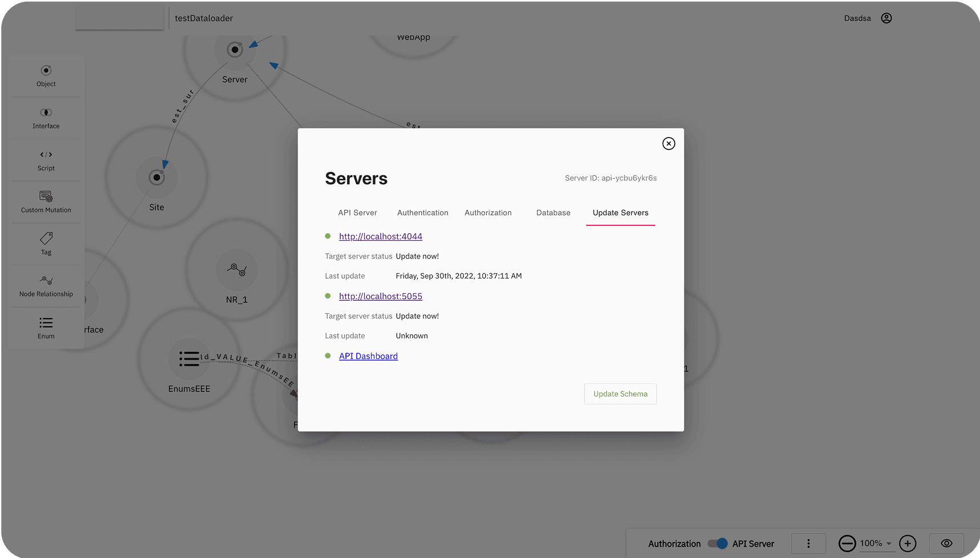Switch to the Database tab
Screen dimensions: 980x558
[x=553, y=213]
